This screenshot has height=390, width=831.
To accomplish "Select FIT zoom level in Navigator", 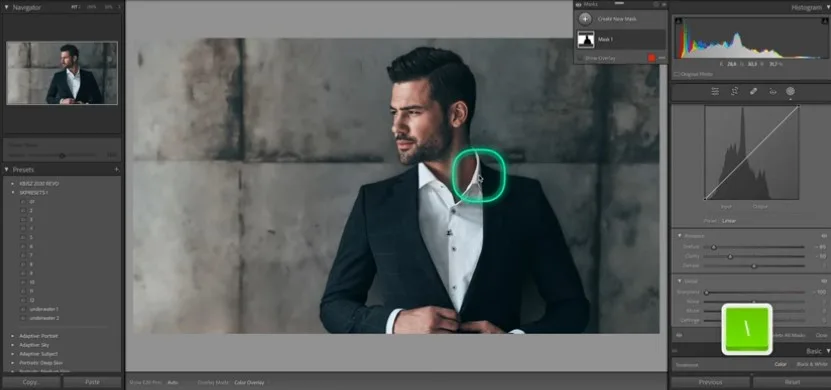I will (x=75, y=7).
